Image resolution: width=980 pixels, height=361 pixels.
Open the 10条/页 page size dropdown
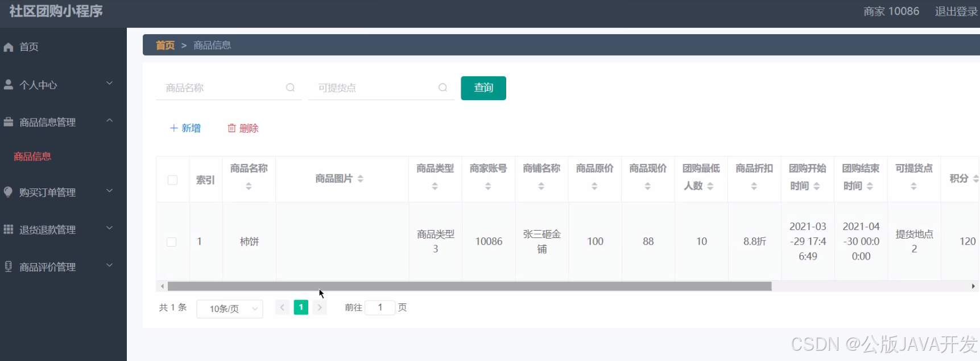(230, 309)
